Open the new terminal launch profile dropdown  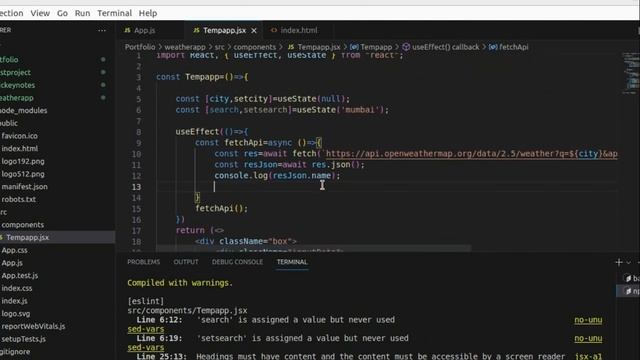(629, 262)
